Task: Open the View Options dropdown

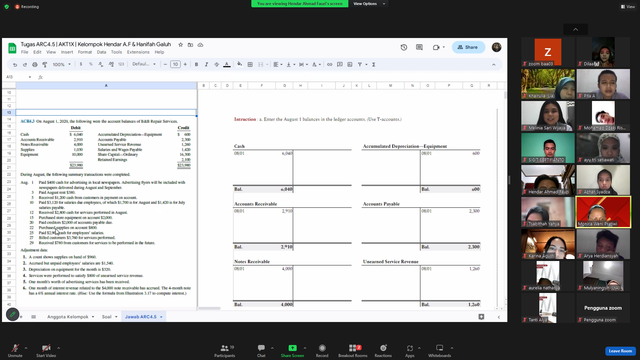Action: tap(369, 4)
